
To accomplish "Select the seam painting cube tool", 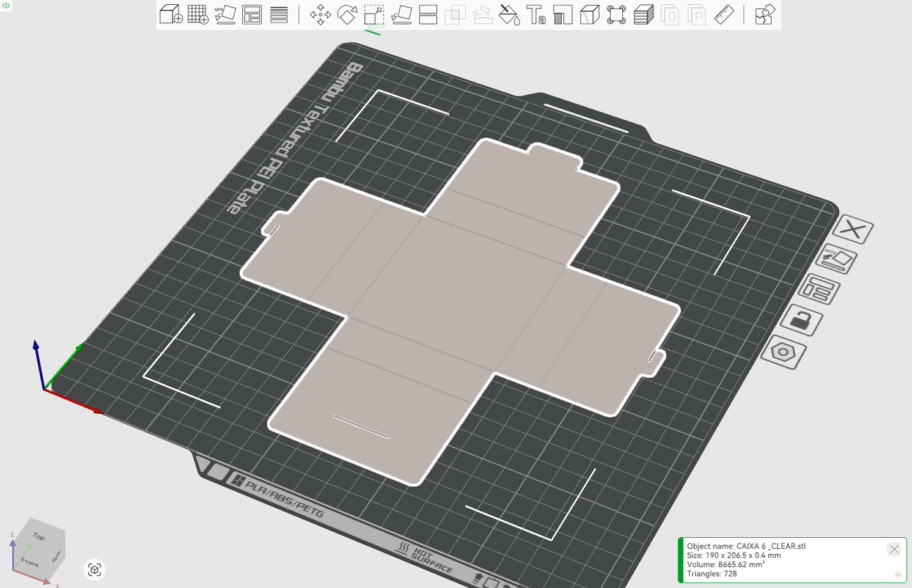I will [x=590, y=14].
